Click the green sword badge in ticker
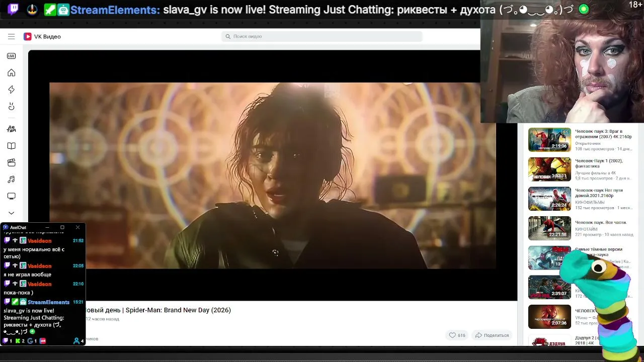 (50, 10)
